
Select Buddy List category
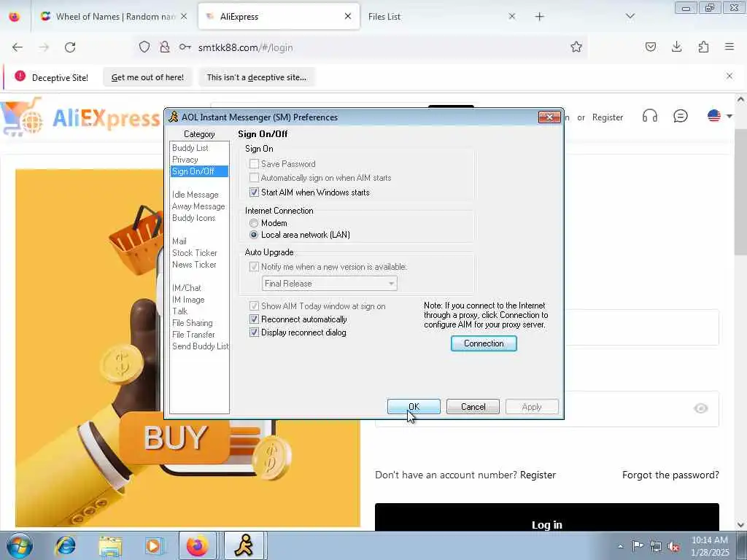point(190,147)
